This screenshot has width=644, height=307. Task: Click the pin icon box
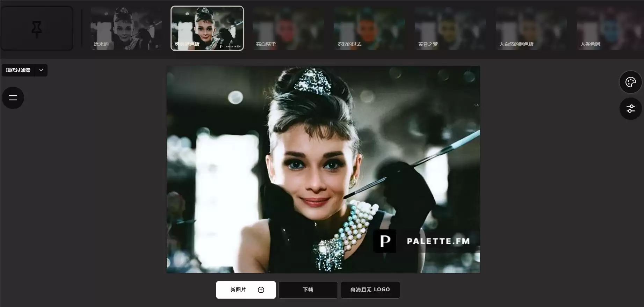coord(37,28)
